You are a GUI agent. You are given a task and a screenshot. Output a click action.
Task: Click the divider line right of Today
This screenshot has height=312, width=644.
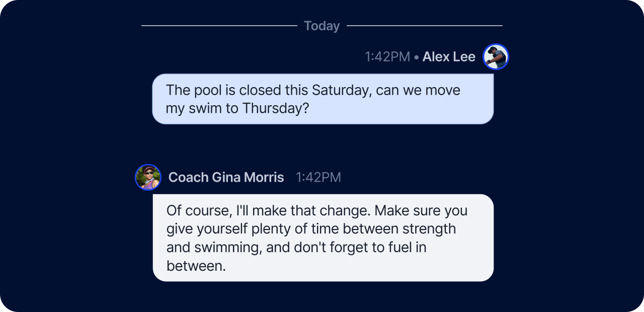tap(424, 25)
